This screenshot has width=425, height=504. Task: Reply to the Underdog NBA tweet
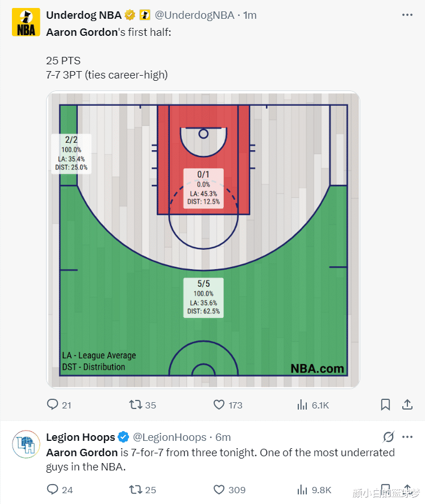[x=53, y=404]
